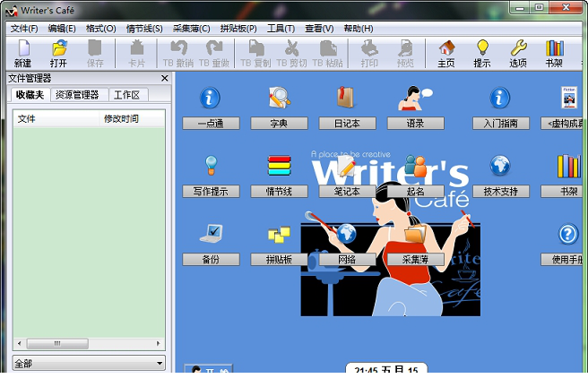Click the 使用手册 question mark icon
Image resolution: width=588 pixels, height=387 pixels.
(568, 234)
